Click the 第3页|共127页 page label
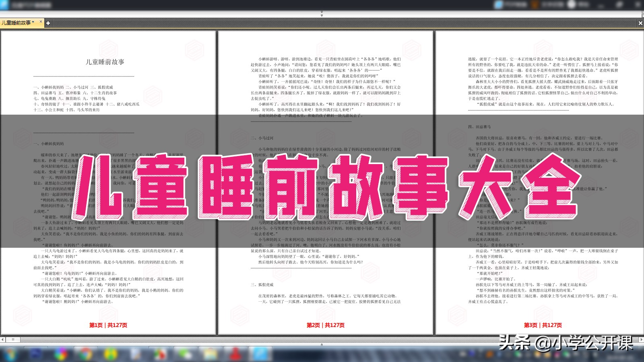 [543, 324]
